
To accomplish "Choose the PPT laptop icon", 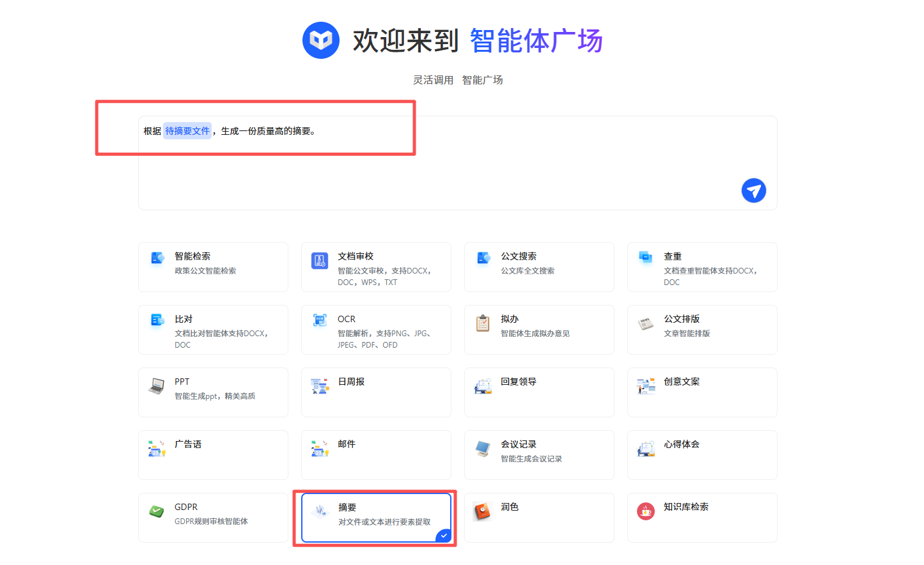I will (x=157, y=386).
